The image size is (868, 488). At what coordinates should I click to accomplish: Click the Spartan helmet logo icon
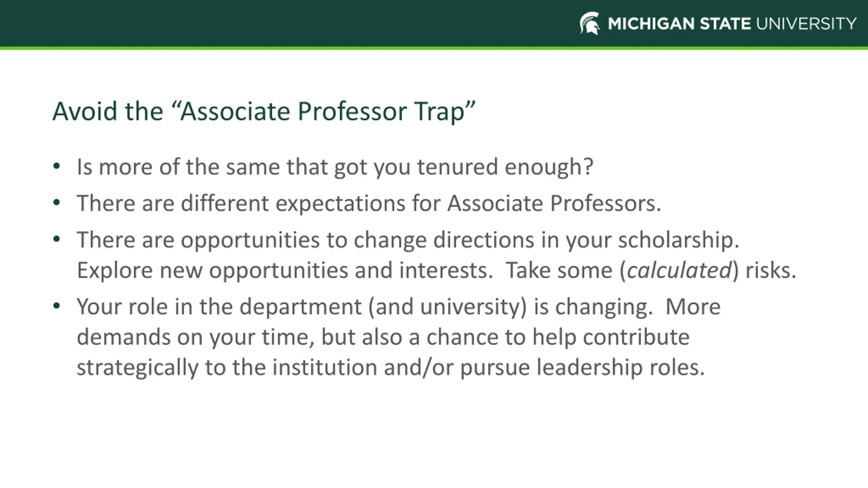(590, 23)
